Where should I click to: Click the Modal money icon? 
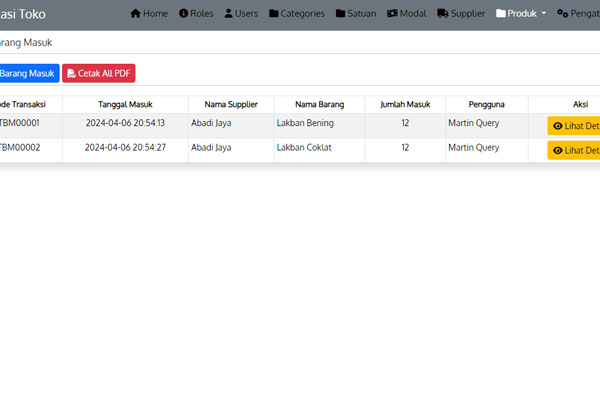coord(392,13)
